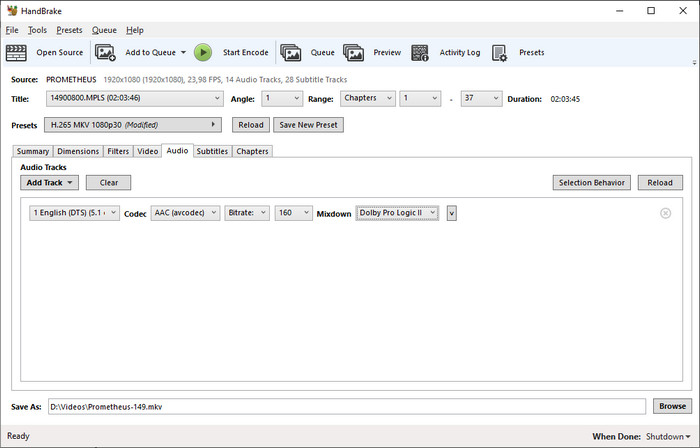Click the PROMETHEUS source name text
Image resolution: width=700 pixels, height=448 pixels.
coord(71,79)
